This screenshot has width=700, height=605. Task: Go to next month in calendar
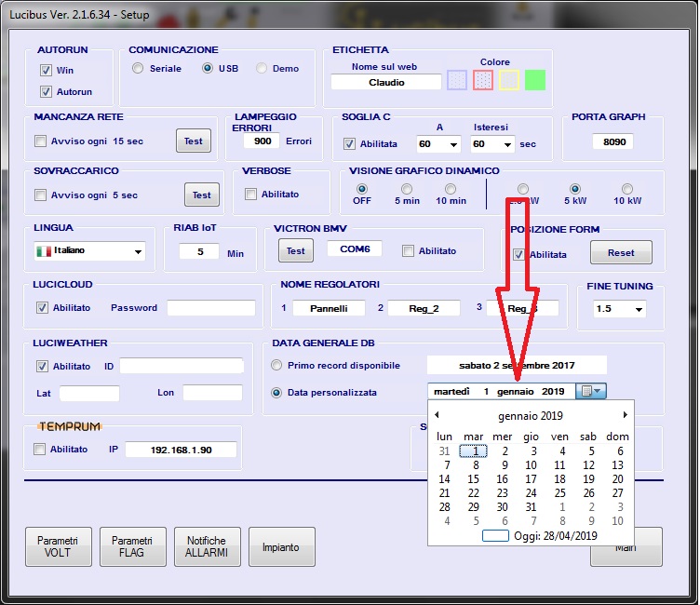(x=625, y=415)
